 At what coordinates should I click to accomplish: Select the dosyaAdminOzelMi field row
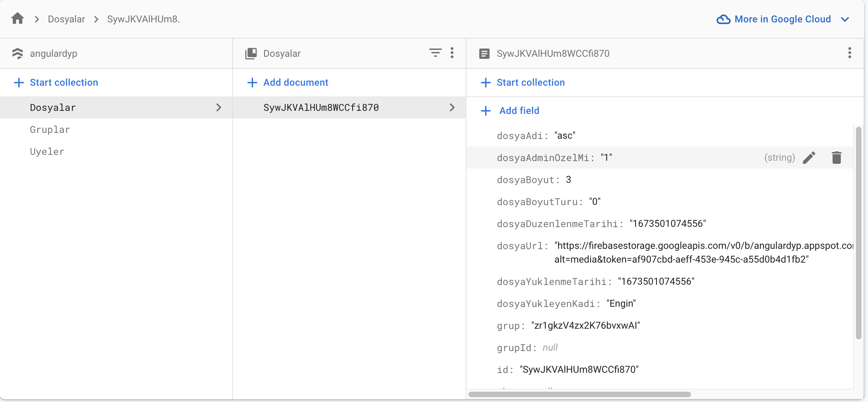[x=660, y=158]
